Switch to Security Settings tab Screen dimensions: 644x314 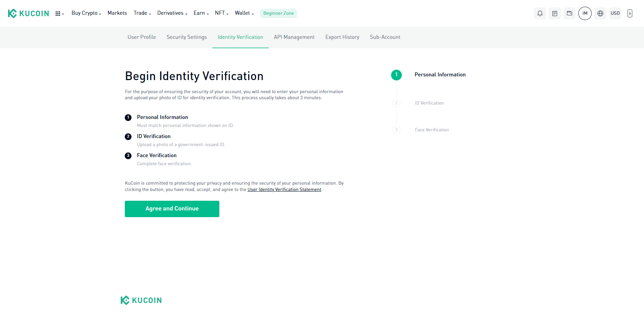pyautogui.click(x=186, y=37)
